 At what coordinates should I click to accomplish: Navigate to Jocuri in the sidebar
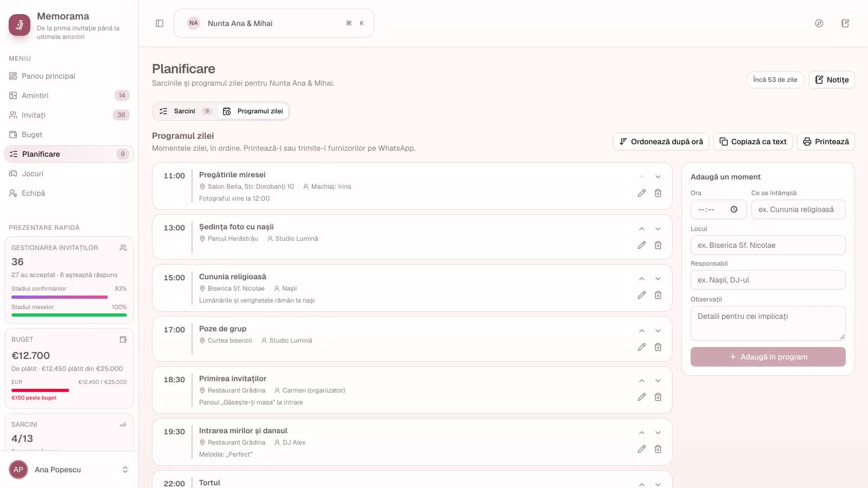69,174
